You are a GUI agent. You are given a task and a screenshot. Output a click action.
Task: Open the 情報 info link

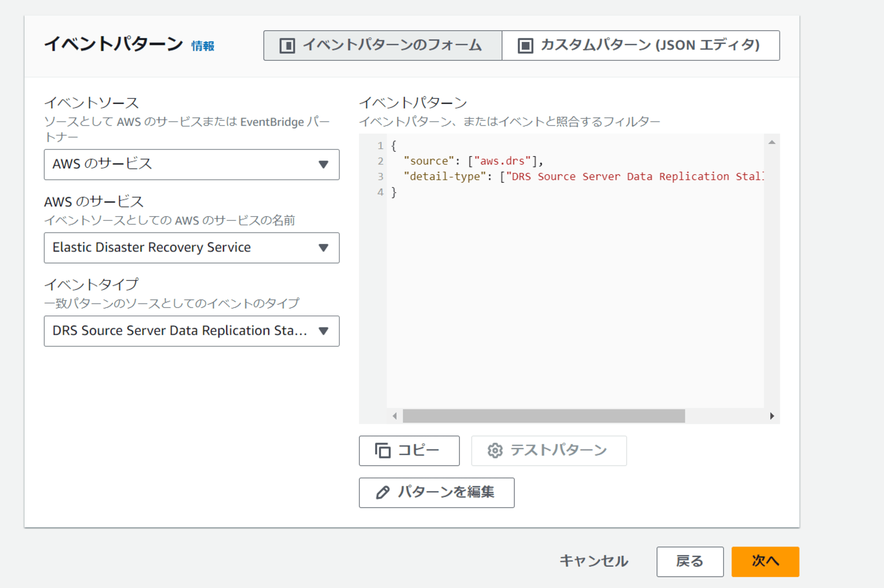coord(203,46)
